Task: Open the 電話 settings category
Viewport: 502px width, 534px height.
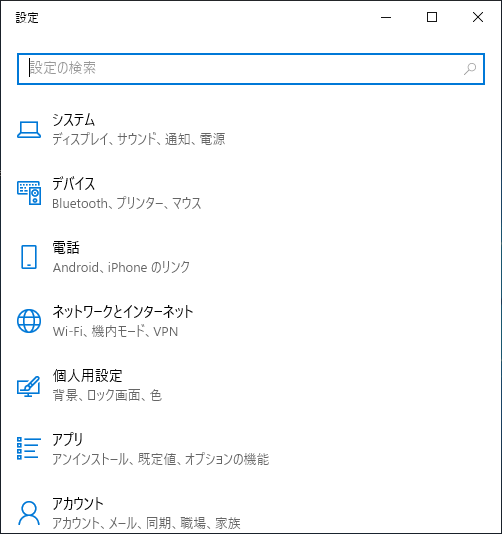Action: 66,248
